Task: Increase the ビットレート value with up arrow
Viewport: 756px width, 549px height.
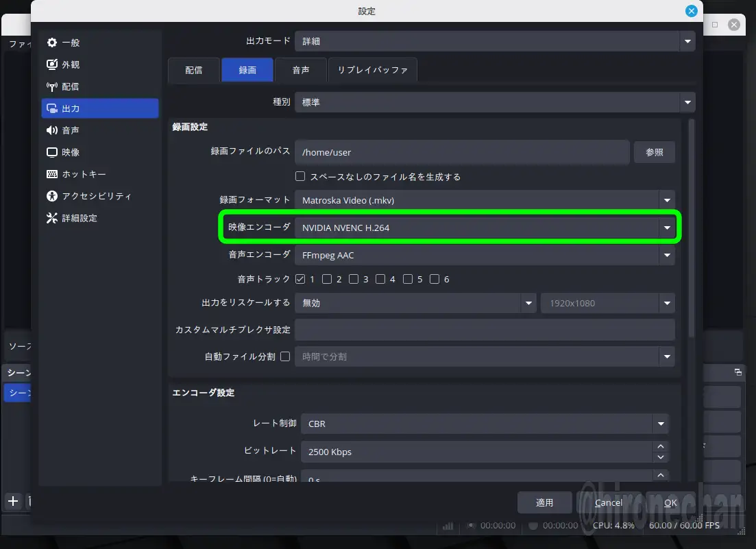Action: point(660,446)
